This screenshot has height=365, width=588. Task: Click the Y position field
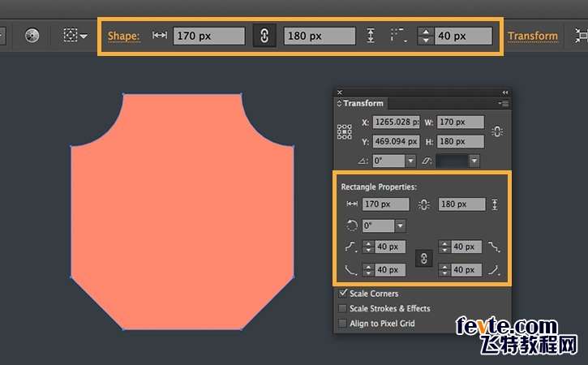(396, 141)
